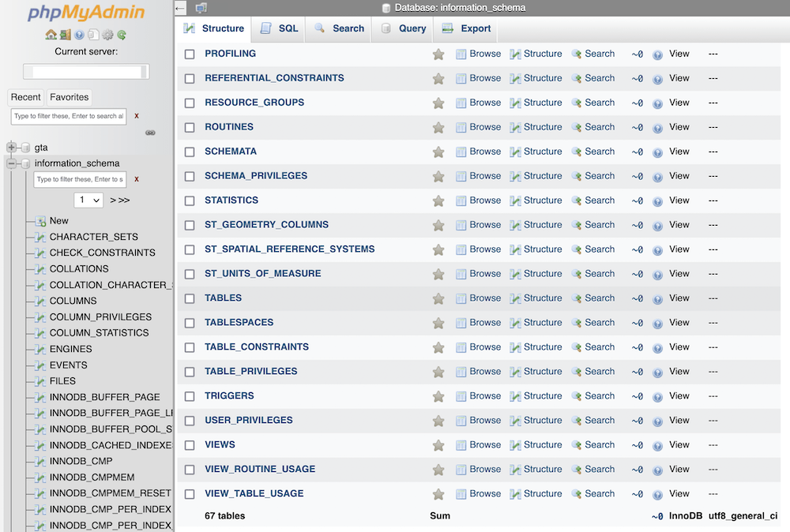This screenshot has width=790, height=532.
Task: Favorite TABLESPACES table star icon
Action: pyautogui.click(x=438, y=323)
